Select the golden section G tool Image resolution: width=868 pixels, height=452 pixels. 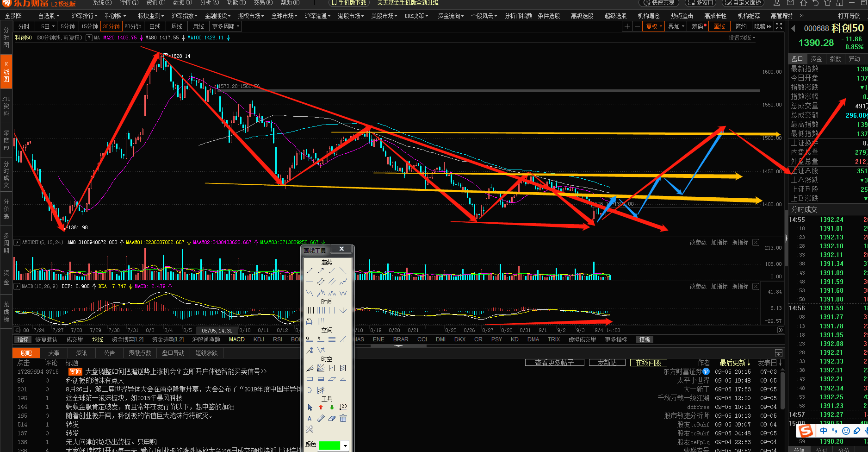310,339
